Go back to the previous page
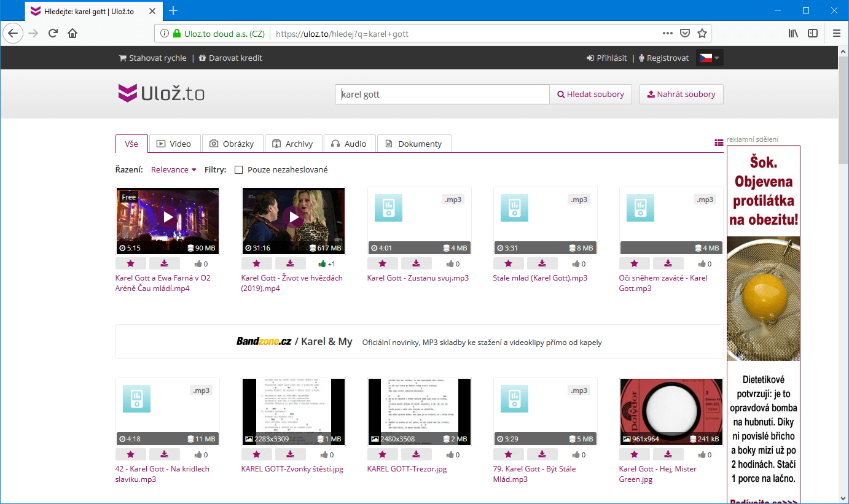 [13, 33]
